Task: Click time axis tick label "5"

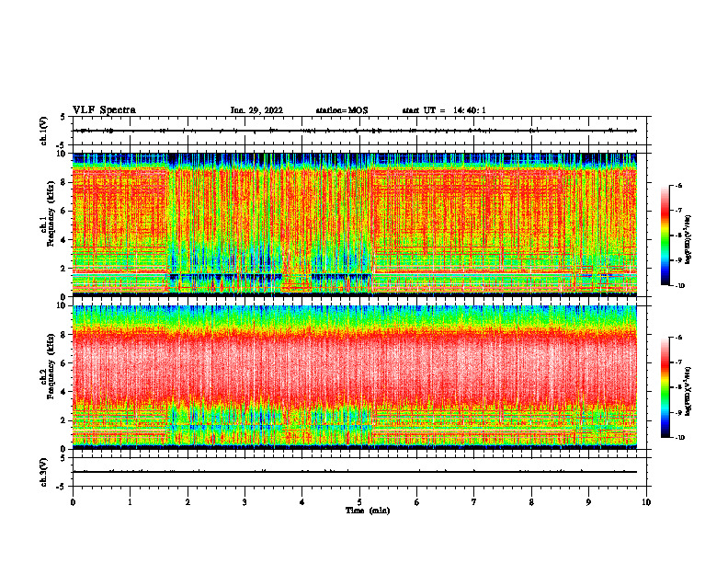Action: pos(359,502)
